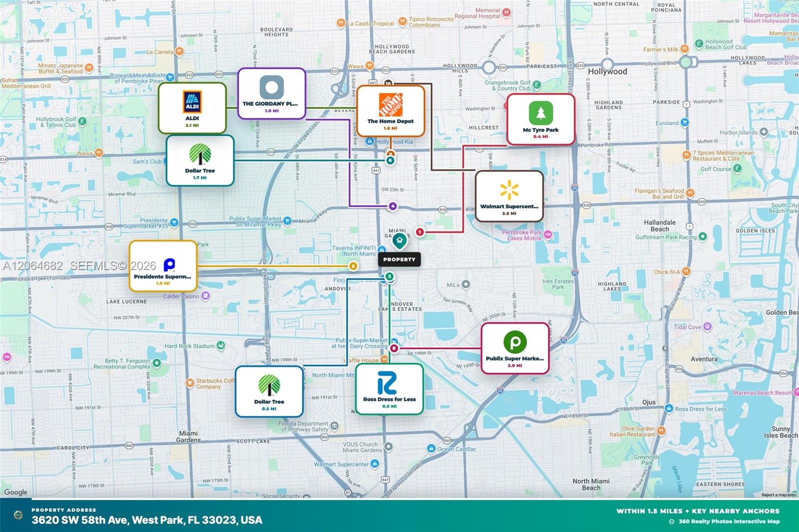Click 'Report a map error' link

pyautogui.click(x=779, y=495)
